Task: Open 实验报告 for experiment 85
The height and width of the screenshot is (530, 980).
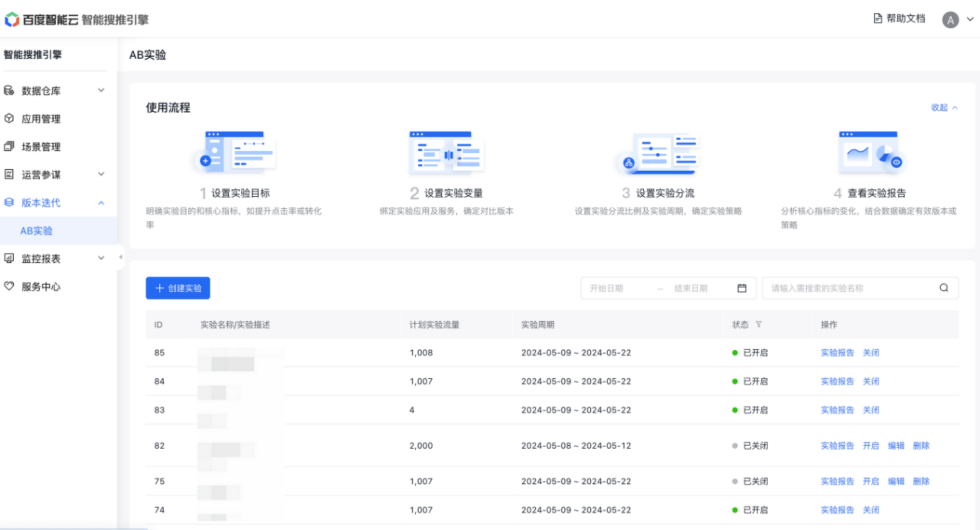Action: (x=837, y=353)
